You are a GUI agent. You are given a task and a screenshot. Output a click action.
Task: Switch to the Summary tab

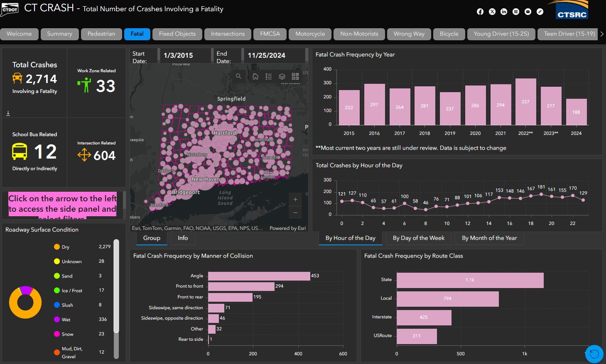[x=59, y=34]
